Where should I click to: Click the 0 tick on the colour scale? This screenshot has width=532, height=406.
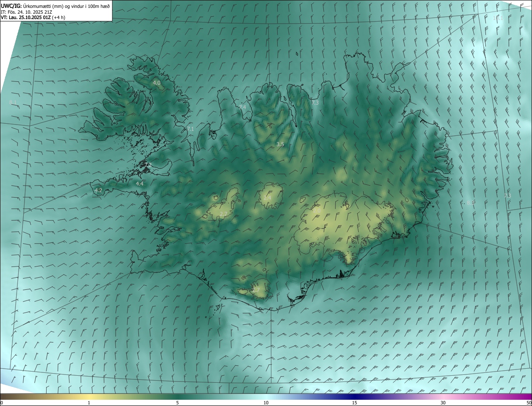pyautogui.click(x=2, y=403)
